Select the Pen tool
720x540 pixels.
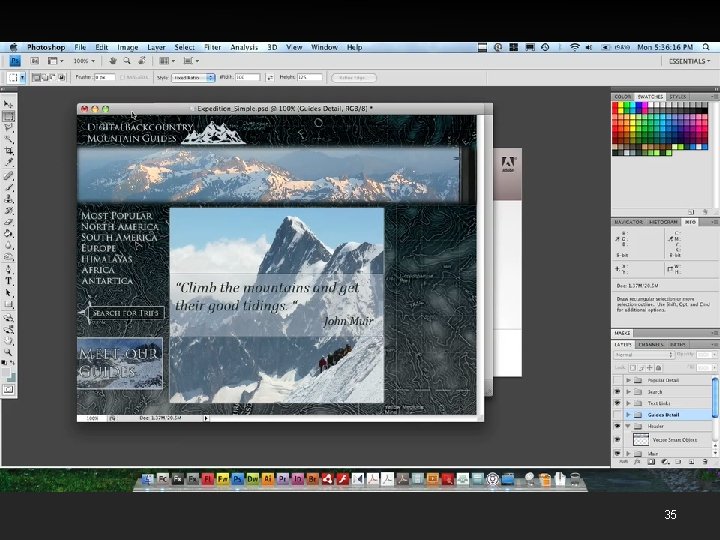tap(8, 270)
